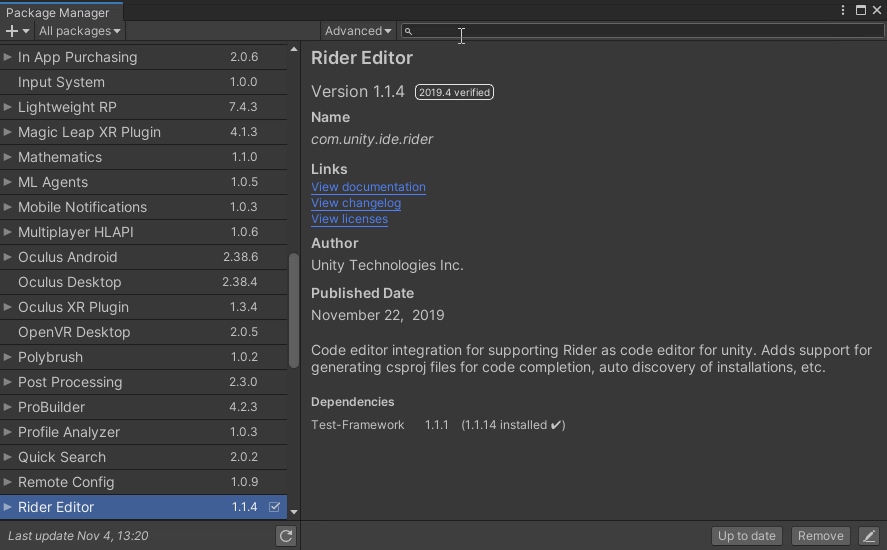Screen dimensions: 887x550
Task: Select the Package Manager tab
Action: pyautogui.click(x=58, y=12)
